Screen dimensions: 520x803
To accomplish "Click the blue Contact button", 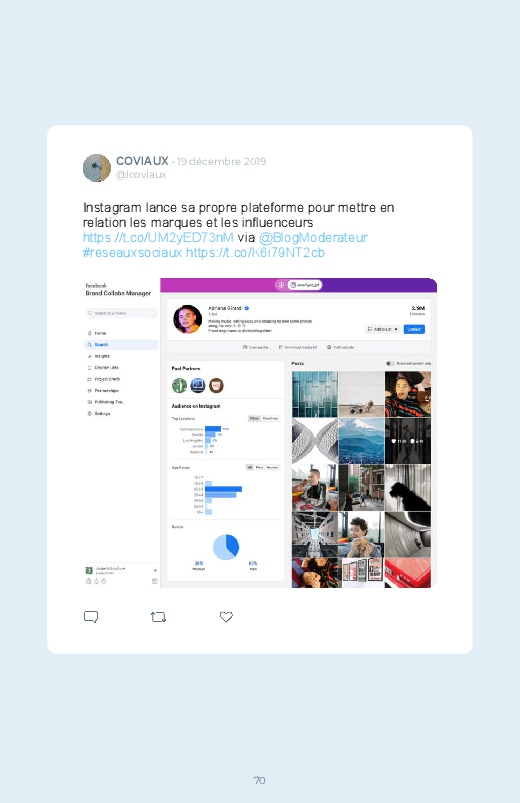I will tap(414, 329).
